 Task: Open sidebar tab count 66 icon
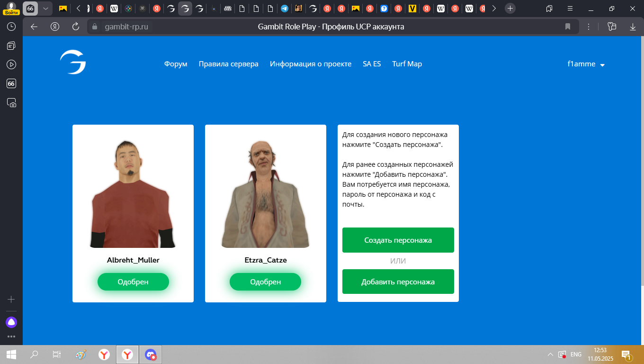(11, 83)
